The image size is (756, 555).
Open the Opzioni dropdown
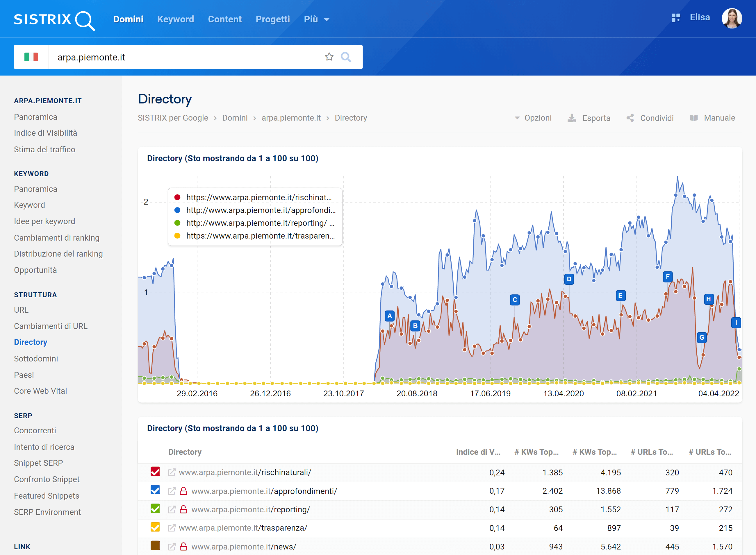tap(533, 118)
